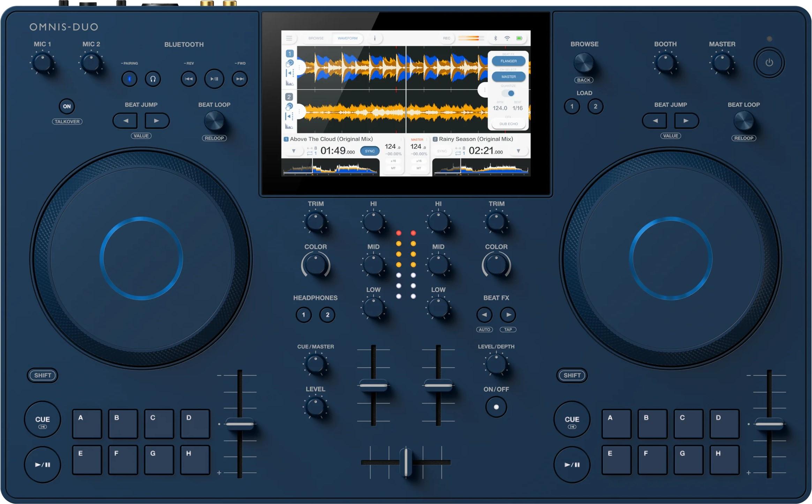Tap the waveform zoom icon on deck 1
The width and height of the screenshot is (812, 504).
point(289,83)
